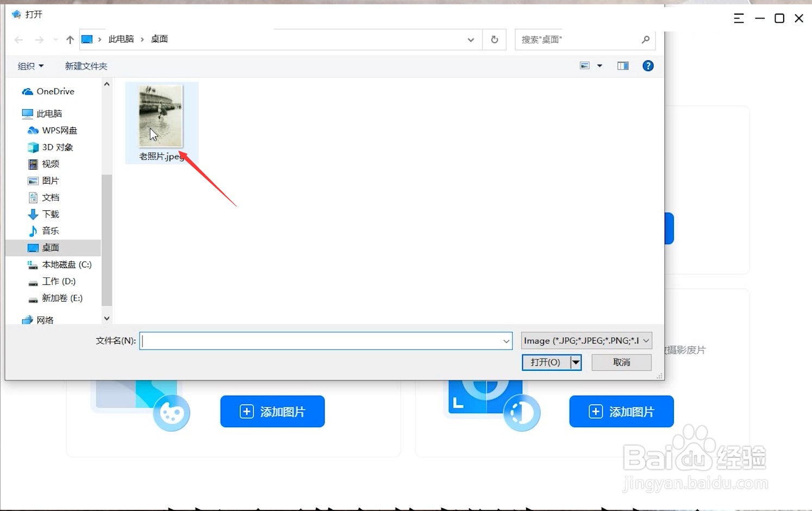Click the colorize palette icon in background app
The width and height of the screenshot is (812, 511).
pos(172,414)
